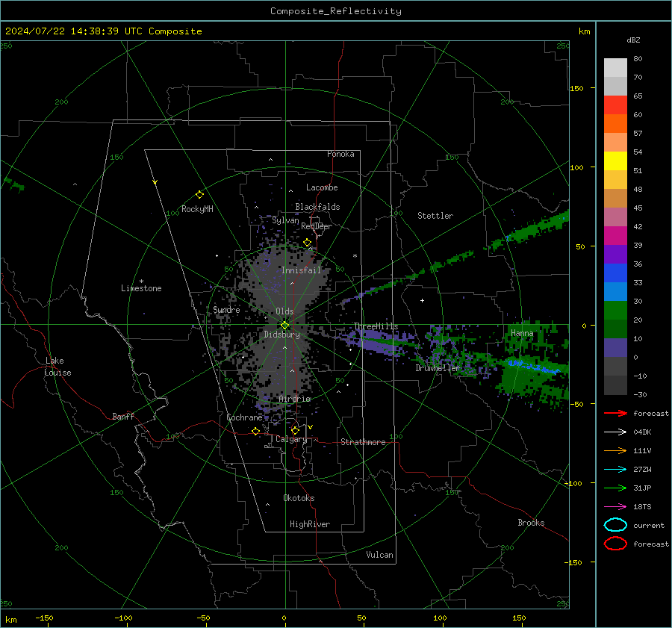
Task: Click the Strathmore label
Action: (363, 442)
